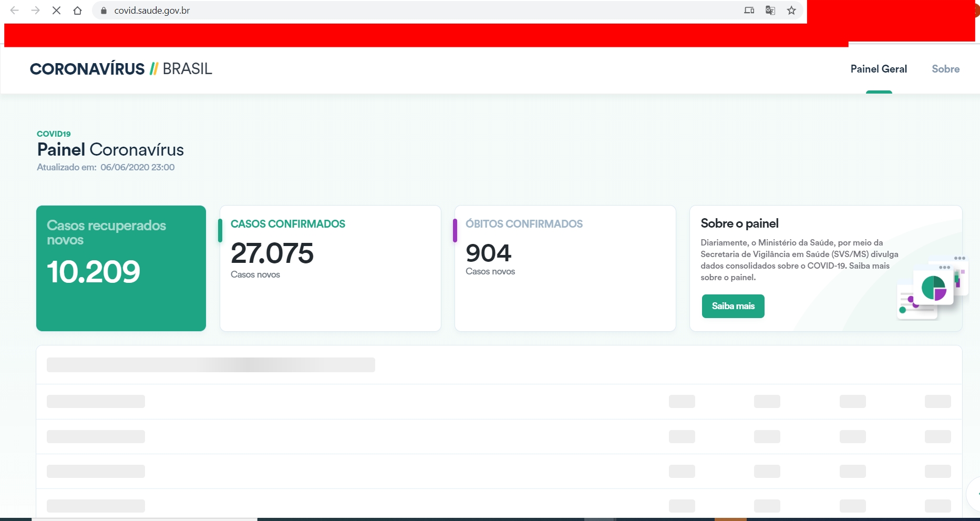Select the Casos Confirmados card
Screen dimensions: 980x521
[x=330, y=268]
